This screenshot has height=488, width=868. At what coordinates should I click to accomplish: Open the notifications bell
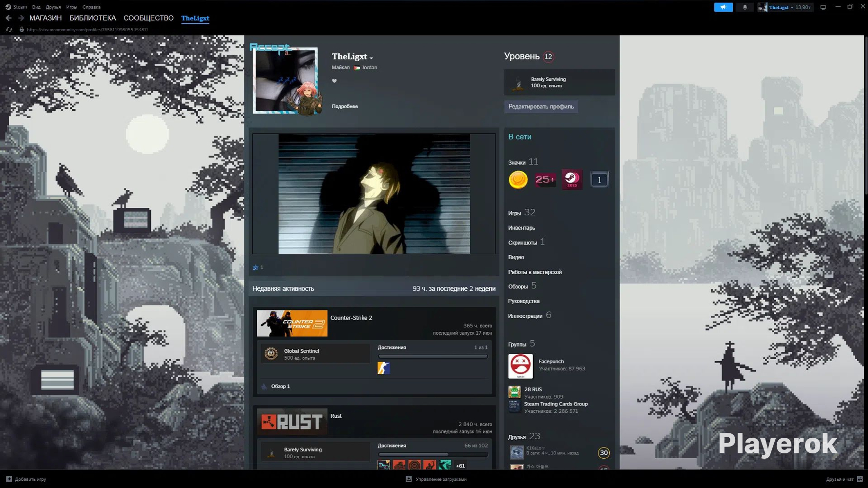(x=744, y=7)
